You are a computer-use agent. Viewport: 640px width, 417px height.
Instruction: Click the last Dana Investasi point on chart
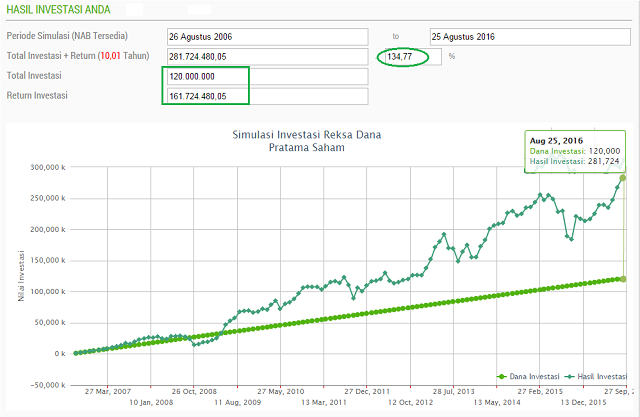point(622,279)
